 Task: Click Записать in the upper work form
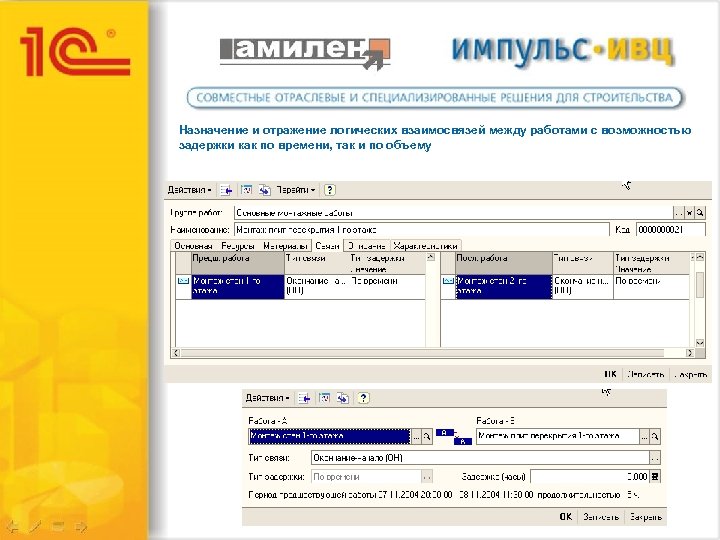(x=646, y=374)
